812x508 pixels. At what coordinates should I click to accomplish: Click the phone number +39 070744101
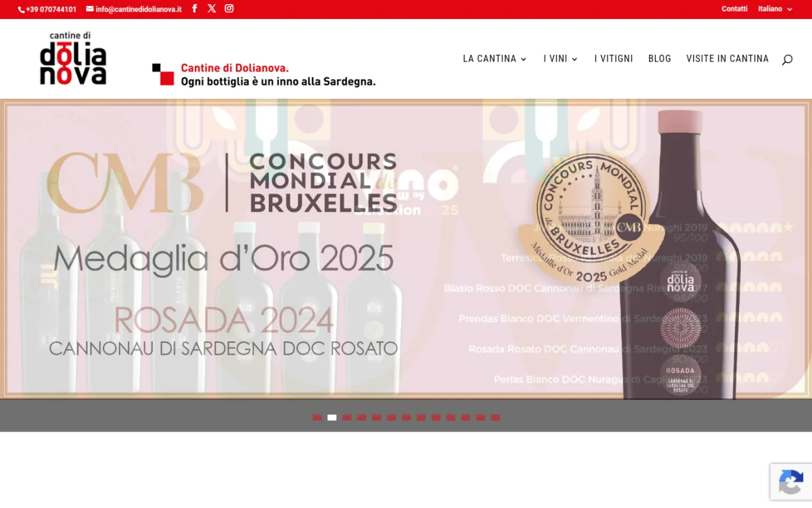(x=47, y=9)
